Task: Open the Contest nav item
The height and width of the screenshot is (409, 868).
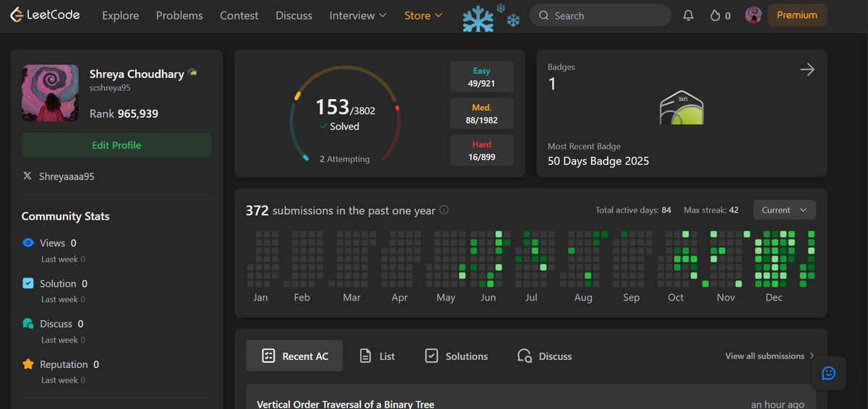Action: 239,15
